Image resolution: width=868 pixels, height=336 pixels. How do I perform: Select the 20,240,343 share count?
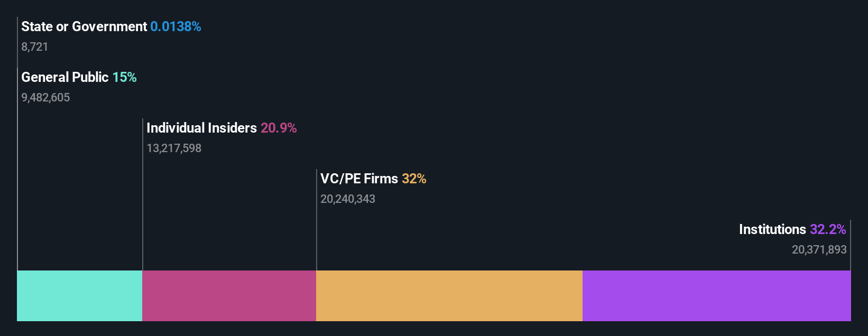coord(348,199)
